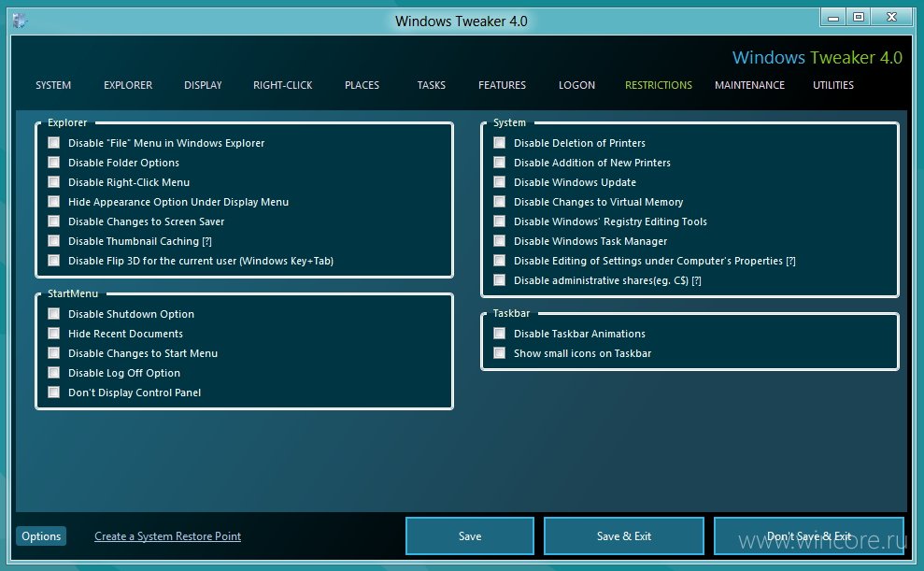This screenshot has height=571, width=924.
Task: Check Disable Deletion of Printers
Action: tap(499, 143)
